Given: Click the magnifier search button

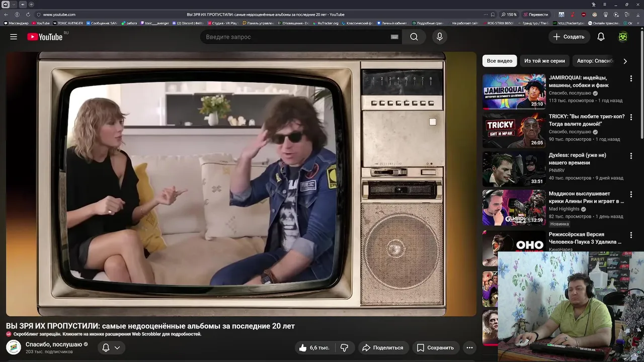Looking at the screenshot, I should 414,37.
